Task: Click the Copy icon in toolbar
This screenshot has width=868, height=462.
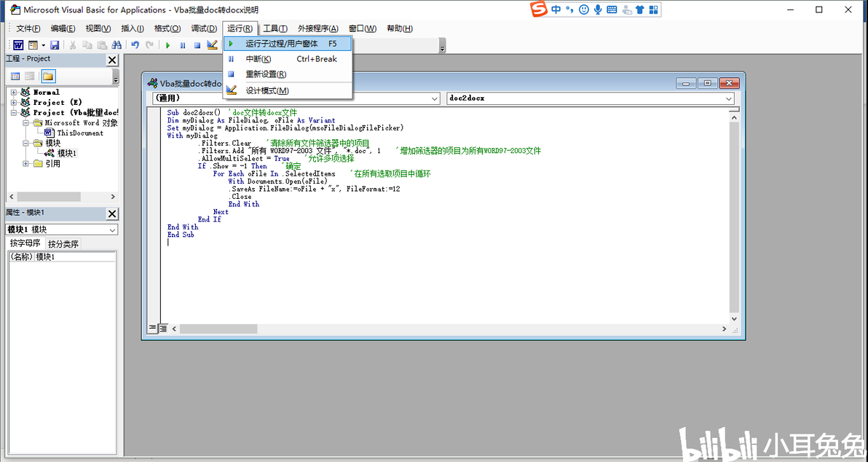Action: coord(87,45)
